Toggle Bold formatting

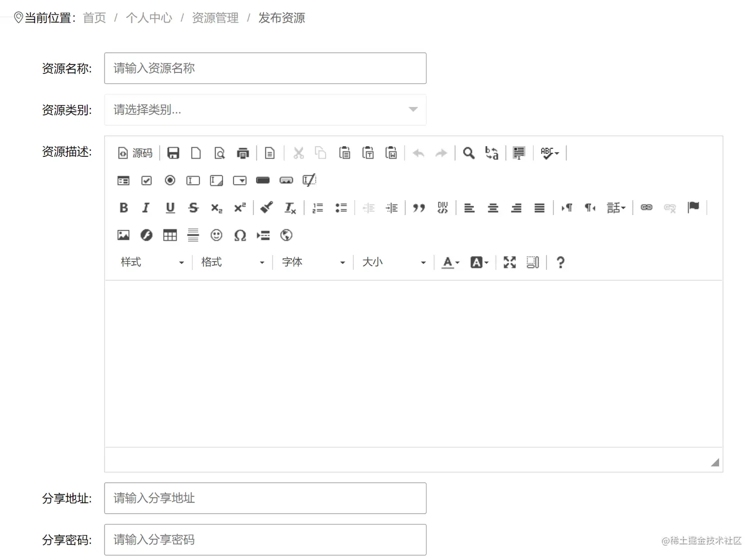123,208
